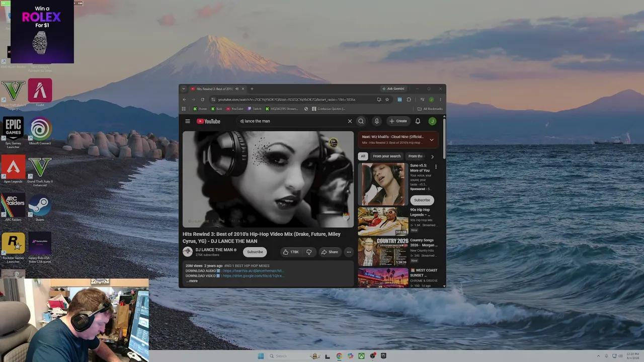
Task: Start voice search with the microphone icon
Action: [x=376, y=121]
